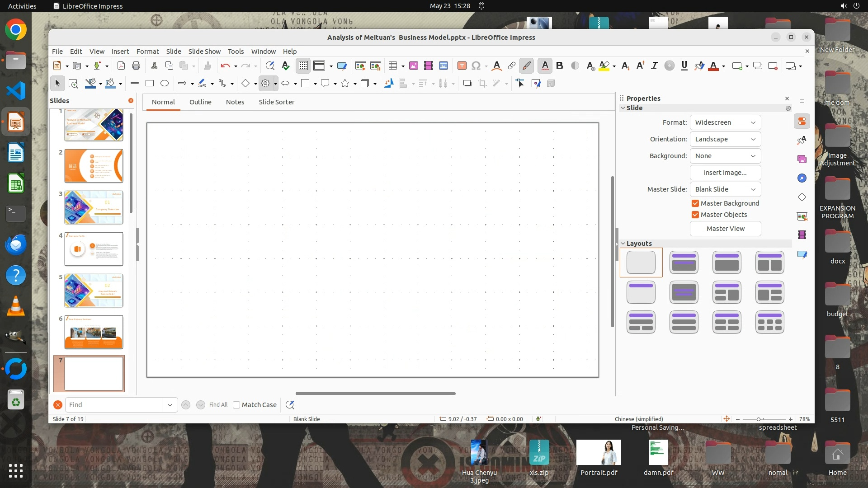Image resolution: width=868 pixels, height=488 pixels.
Task: Click the Bold formatting icon
Action: coord(560,66)
